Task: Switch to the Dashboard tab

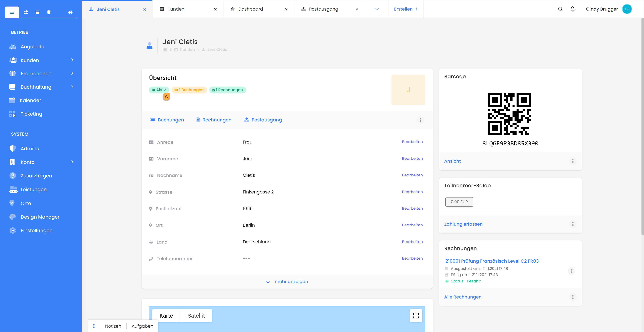Action: point(251,9)
